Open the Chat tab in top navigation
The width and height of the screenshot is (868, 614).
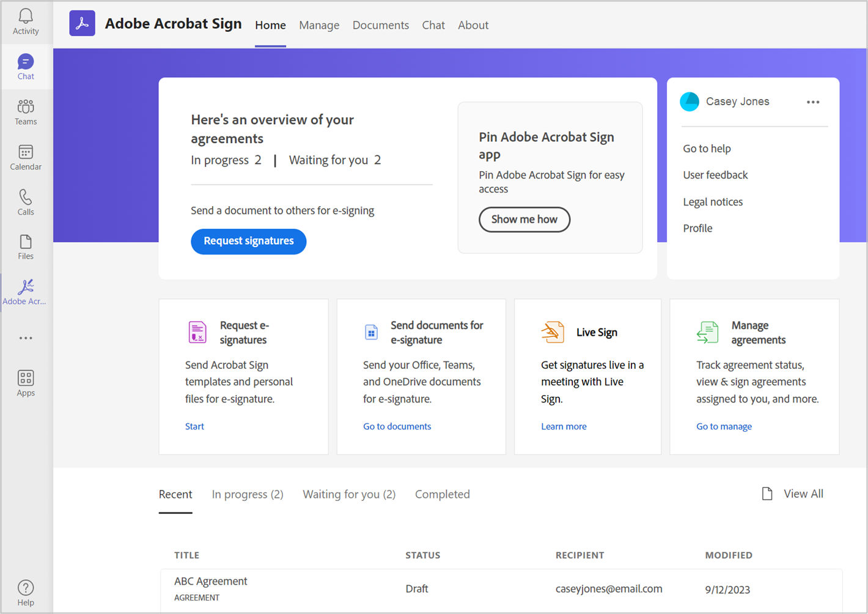pyautogui.click(x=433, y=25)
